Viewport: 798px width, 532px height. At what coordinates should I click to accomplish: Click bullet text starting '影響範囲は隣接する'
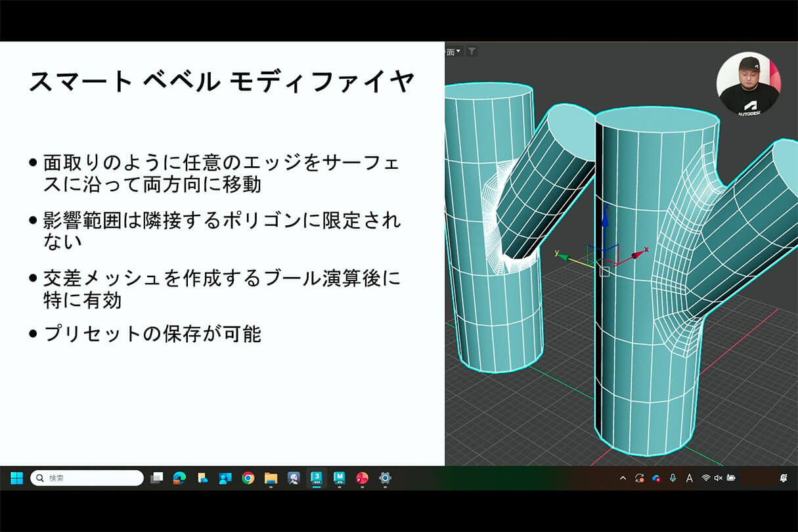click(x=222, y=231)
